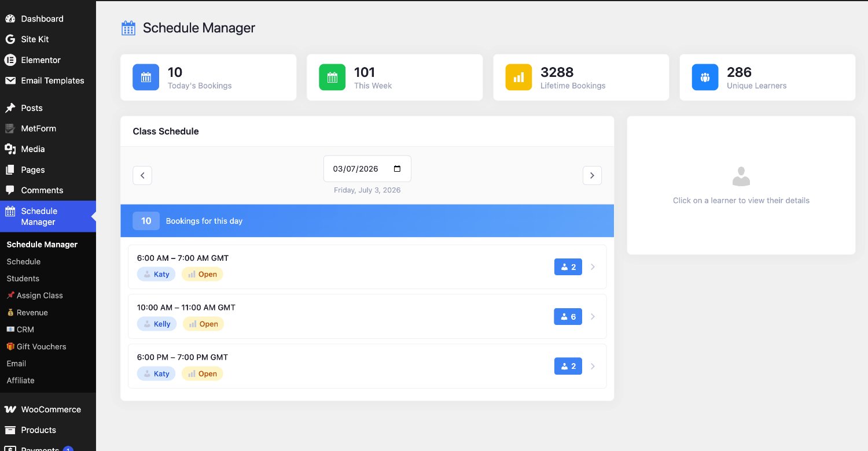Image resolution: width=868 pixels, height=451 pixels.
Task: Open the Affiliate submenu link
Action: point(21,380)
